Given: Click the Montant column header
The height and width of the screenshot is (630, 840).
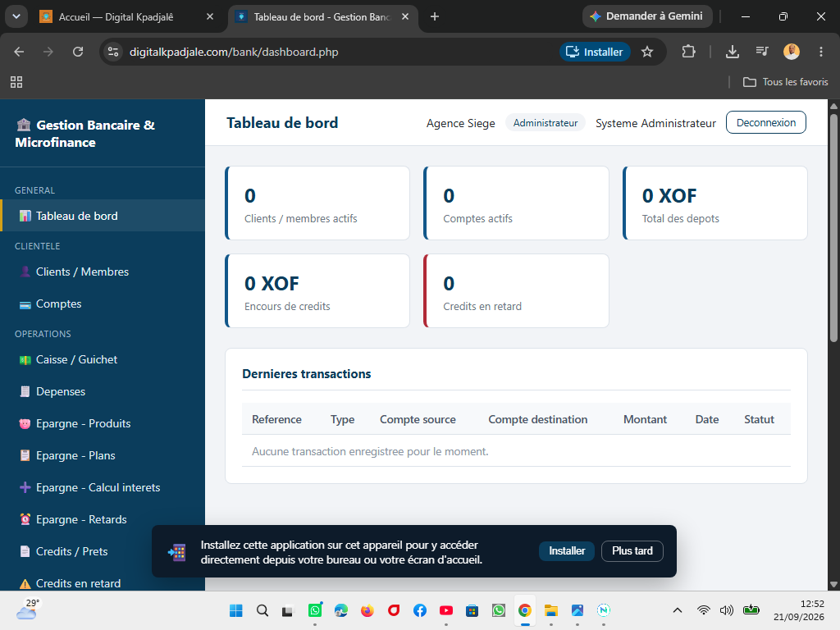Looking at the screenshot, I should pyautogui.click(x=645, y=419).
